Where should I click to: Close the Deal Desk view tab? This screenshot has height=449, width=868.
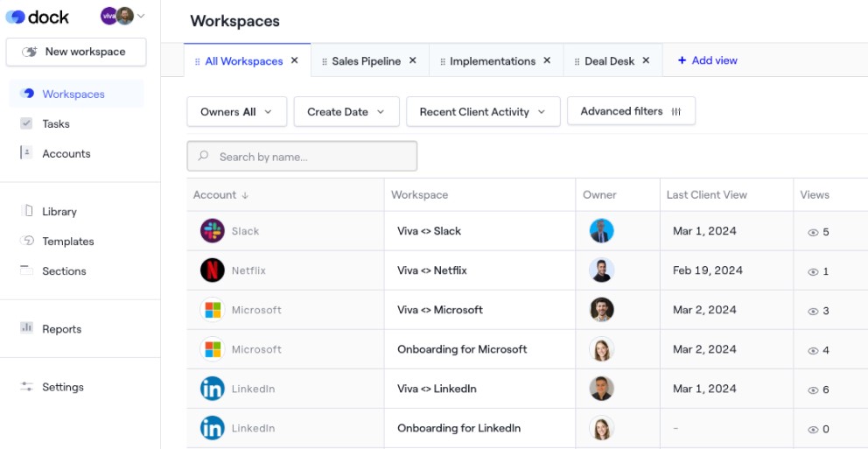tap(646, 61)
